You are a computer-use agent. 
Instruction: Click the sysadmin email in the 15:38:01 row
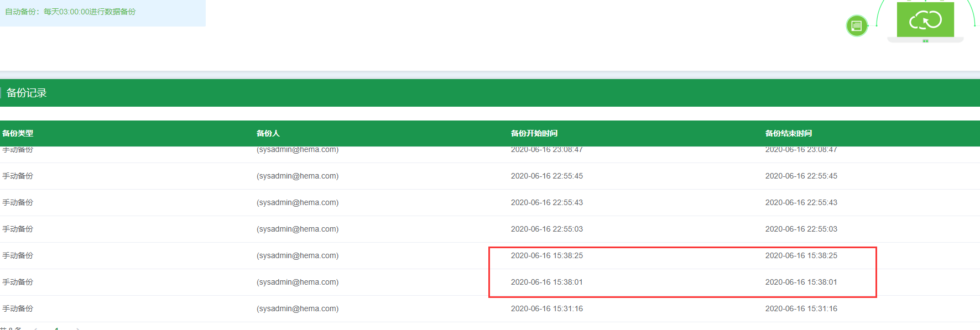click(x=298, y=282)
